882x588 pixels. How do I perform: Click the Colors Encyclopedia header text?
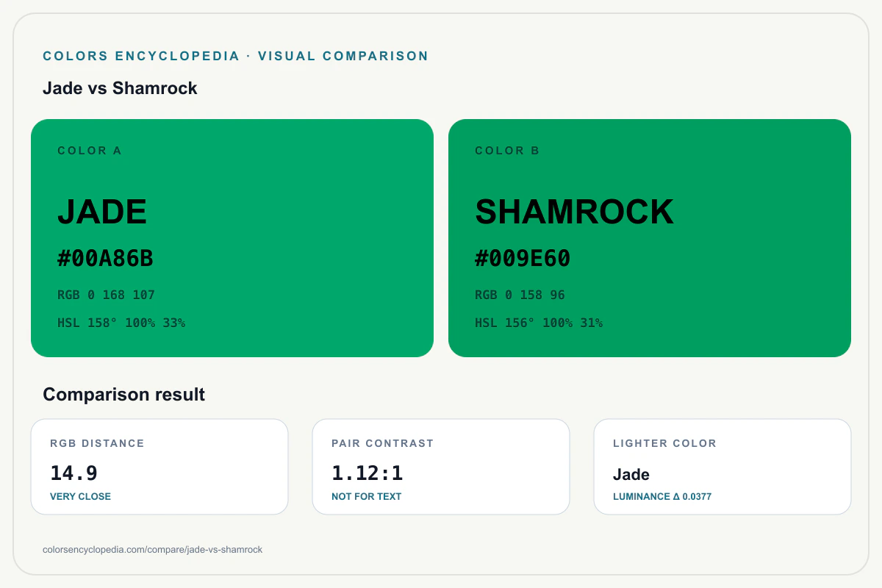click(x=235, y=56)
